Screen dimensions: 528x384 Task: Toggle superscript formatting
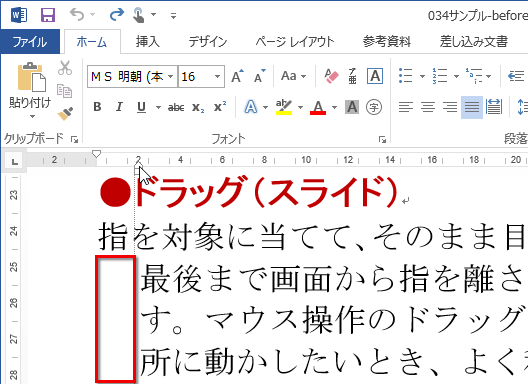pos(220,107)
